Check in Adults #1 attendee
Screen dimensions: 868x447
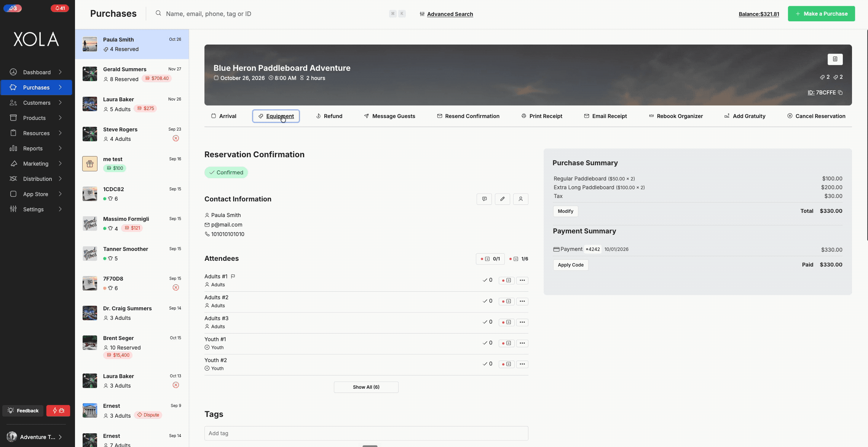(x=487, y=280)
